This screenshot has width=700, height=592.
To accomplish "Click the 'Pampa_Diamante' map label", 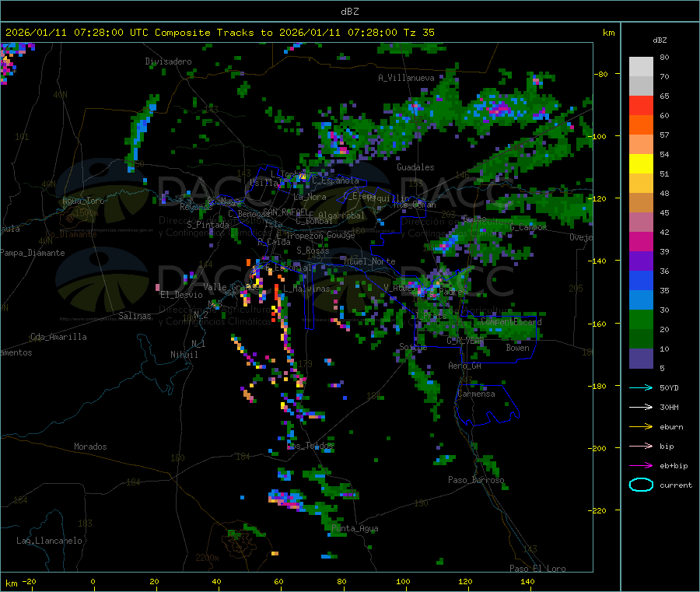I will point(33,253).
